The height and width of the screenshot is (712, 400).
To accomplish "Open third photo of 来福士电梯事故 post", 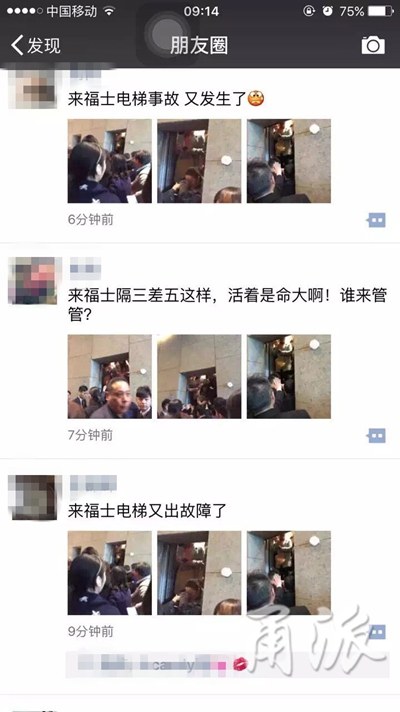I will 289,161.
